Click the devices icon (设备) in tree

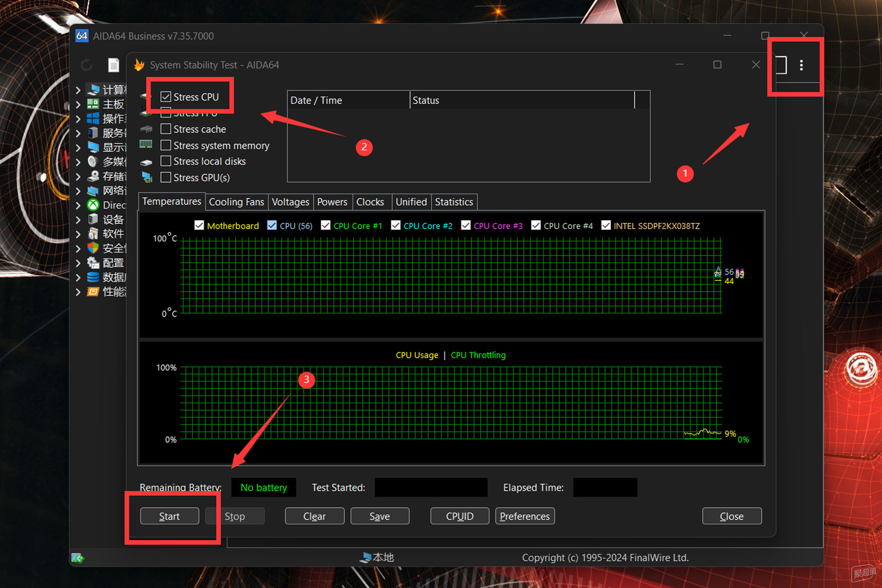[x=93, y=219]
